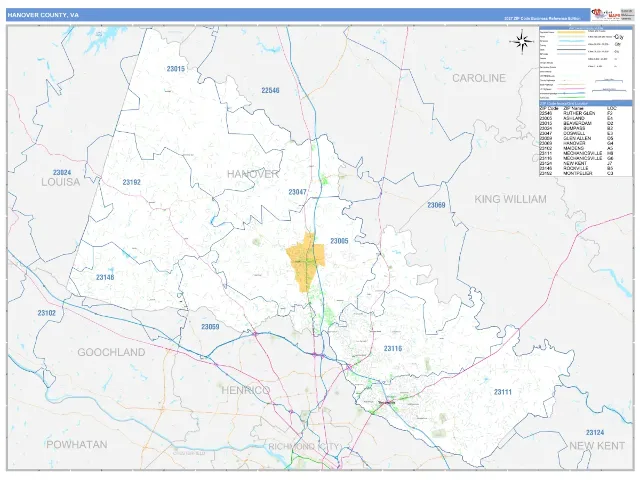This screenshot has height=480, width=640.
Task: Click the yellow line sample in map legend
Action: point(571,32)
